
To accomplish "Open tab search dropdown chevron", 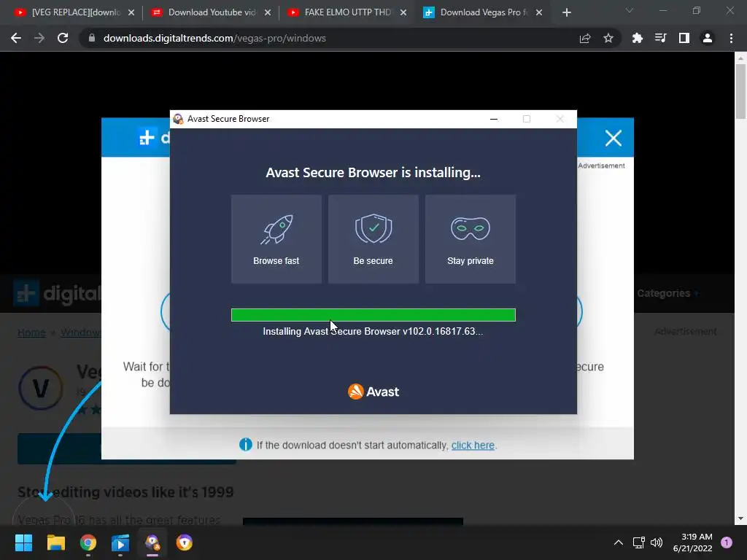I will (x=630, y=10).
